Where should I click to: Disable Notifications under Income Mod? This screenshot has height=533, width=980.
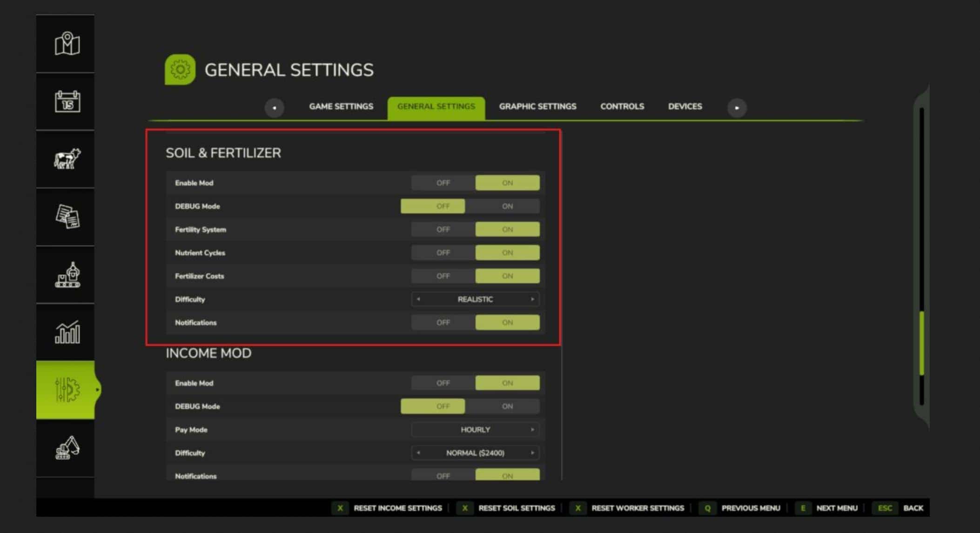443,475
